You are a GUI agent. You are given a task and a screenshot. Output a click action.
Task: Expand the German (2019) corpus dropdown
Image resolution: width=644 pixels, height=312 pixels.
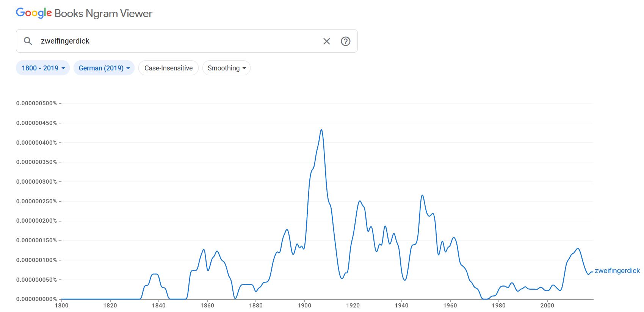(x=104, y=68)
